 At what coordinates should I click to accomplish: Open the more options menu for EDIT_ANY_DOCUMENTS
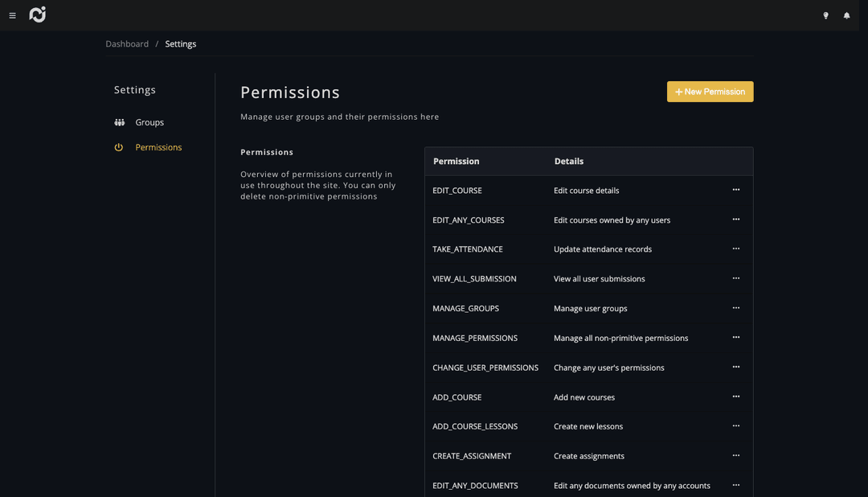click(x=735, y=485)
